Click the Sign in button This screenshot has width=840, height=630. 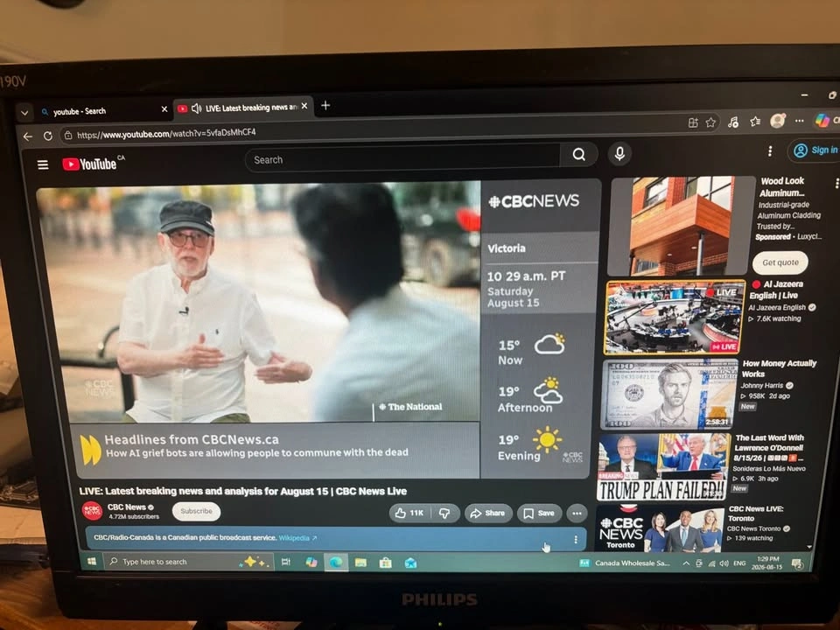click(815, 150)
